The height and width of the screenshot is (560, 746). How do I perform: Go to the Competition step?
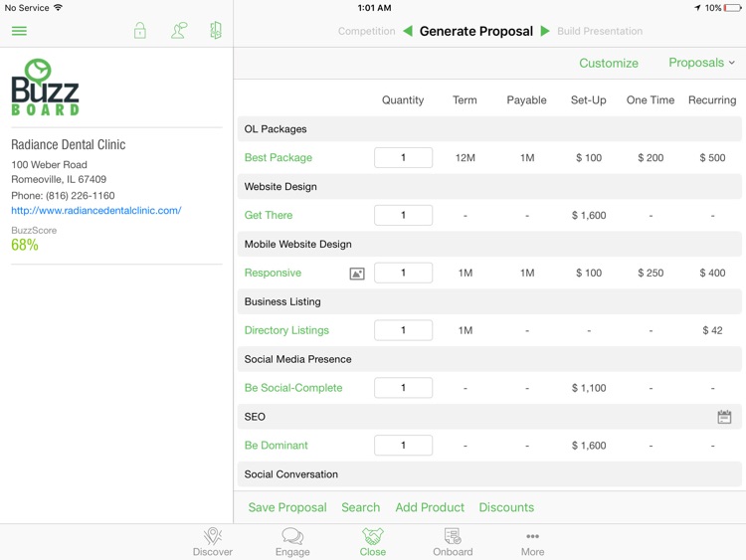(366, 31)
